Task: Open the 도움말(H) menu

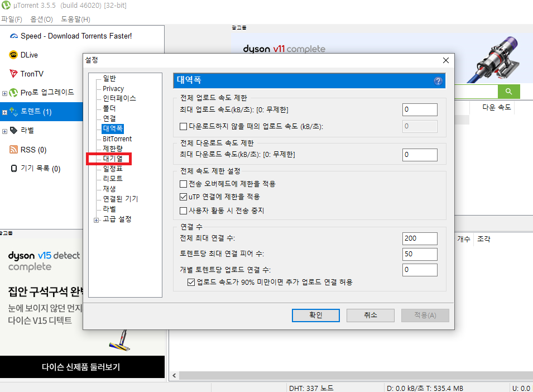Action: coord(75,20)
